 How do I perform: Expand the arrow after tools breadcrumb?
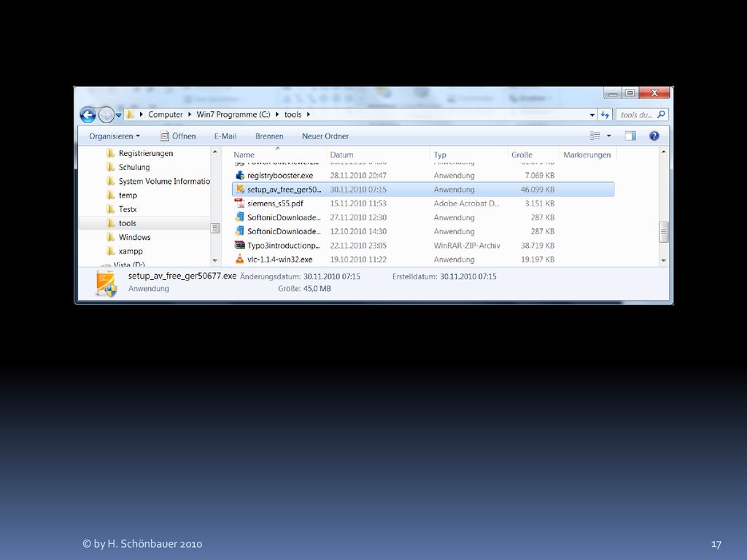[309, 114]
